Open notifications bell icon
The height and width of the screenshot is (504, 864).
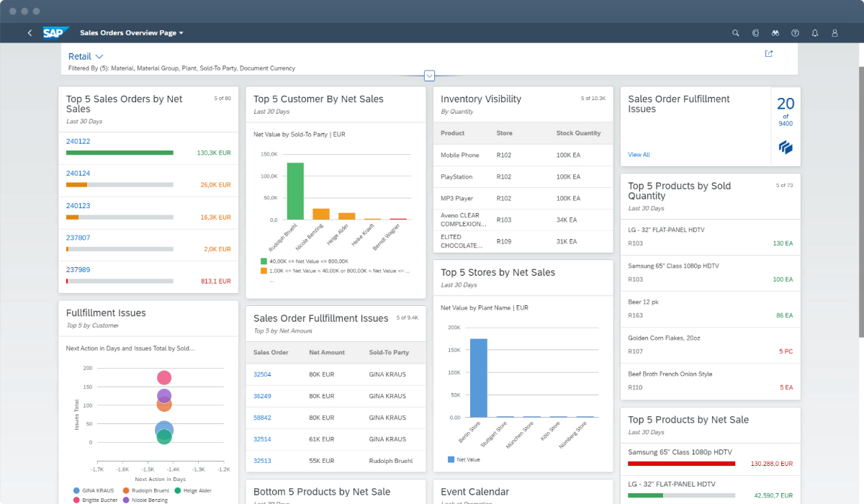[x=815, y=33]
